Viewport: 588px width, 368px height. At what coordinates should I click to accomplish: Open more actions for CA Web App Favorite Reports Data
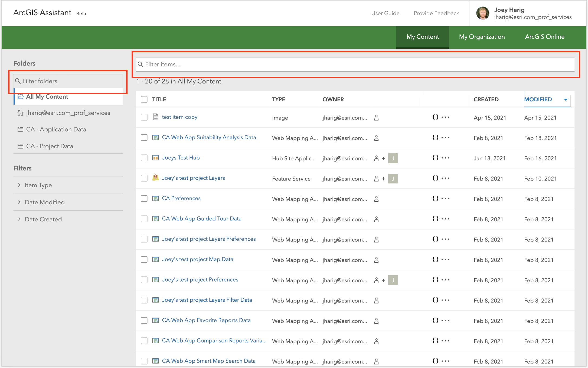click(445, 321)
